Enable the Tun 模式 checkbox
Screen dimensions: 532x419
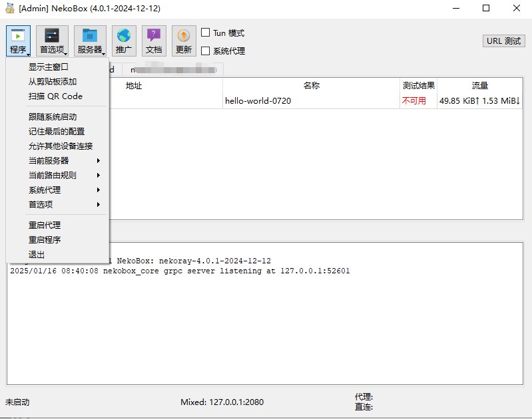pyautogui.click(x=206, y=33)
